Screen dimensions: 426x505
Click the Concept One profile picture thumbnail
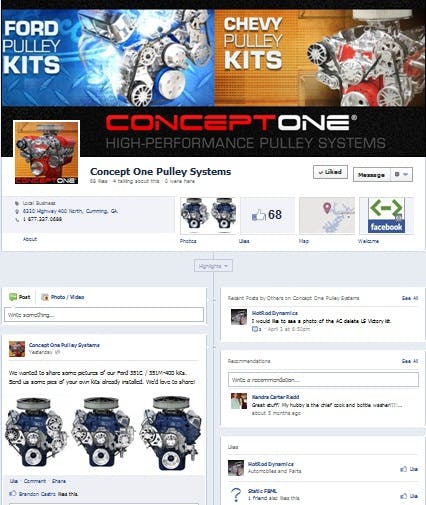[47, 152]
